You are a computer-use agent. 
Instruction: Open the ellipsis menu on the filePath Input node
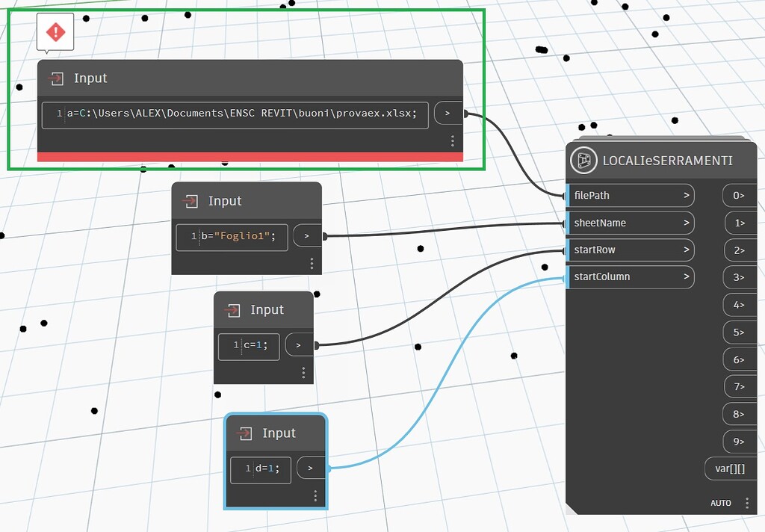point(452,140)
